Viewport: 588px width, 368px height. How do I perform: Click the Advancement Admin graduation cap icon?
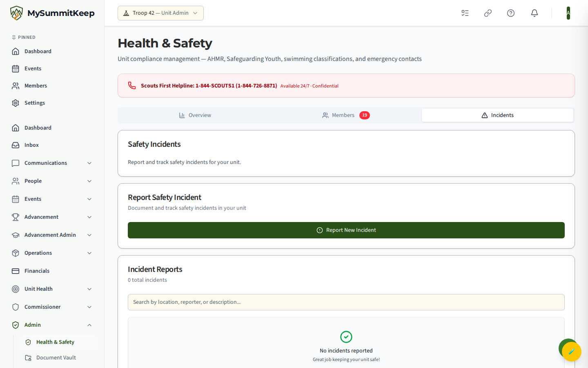coord(16,235)
